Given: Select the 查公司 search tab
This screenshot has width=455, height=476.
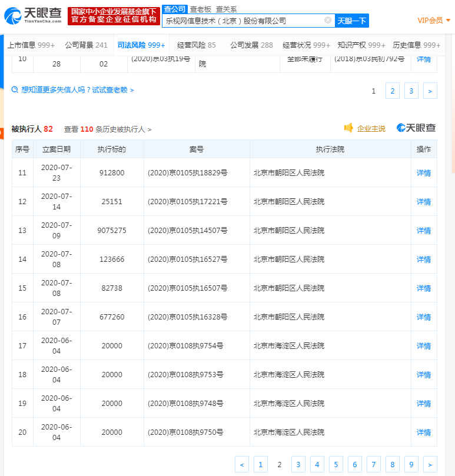Looking at the screenshot, I should click(x=175, y=9).
